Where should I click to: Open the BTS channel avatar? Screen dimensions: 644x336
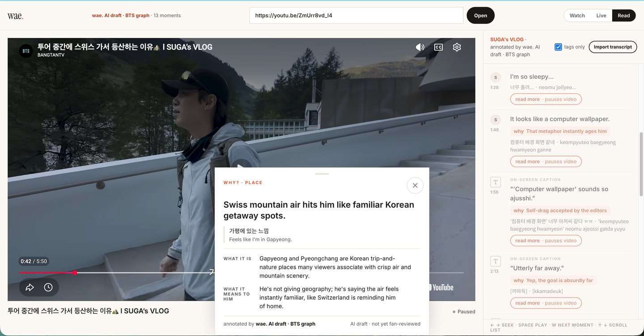coord(26,51)
